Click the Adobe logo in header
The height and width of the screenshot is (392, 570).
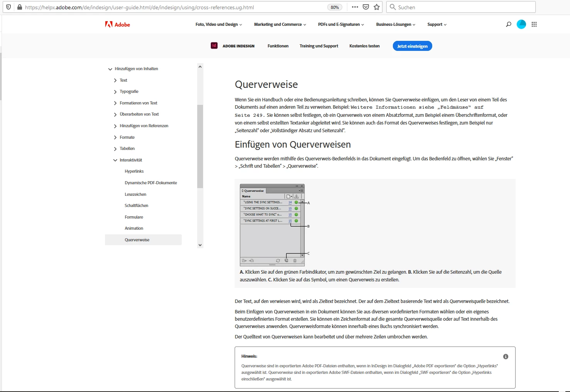pos(118,24)
